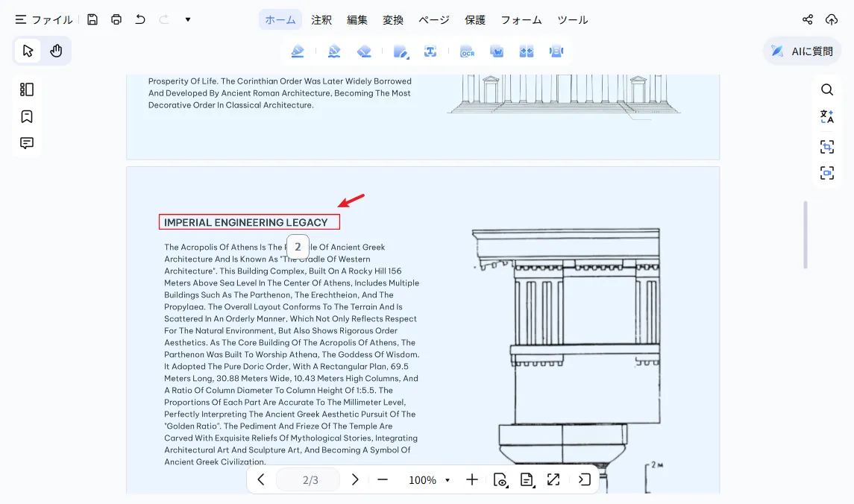Viewport: 854px width, 504px height.
Task: Activate the text recognition box tool
Action: pos(430,51)
